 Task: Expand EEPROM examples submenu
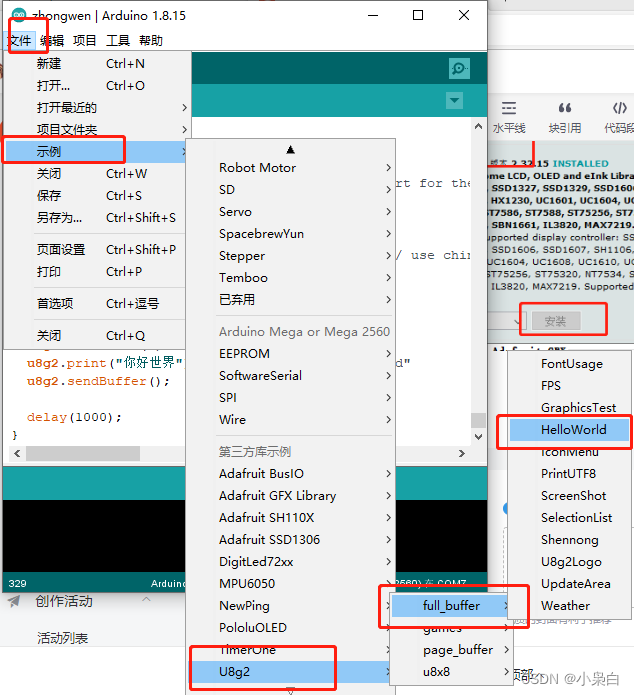[x=290, y=354]
